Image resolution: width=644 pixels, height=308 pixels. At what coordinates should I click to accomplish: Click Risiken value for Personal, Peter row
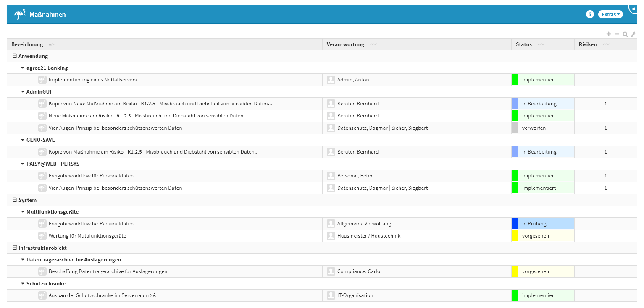point(605,176)
